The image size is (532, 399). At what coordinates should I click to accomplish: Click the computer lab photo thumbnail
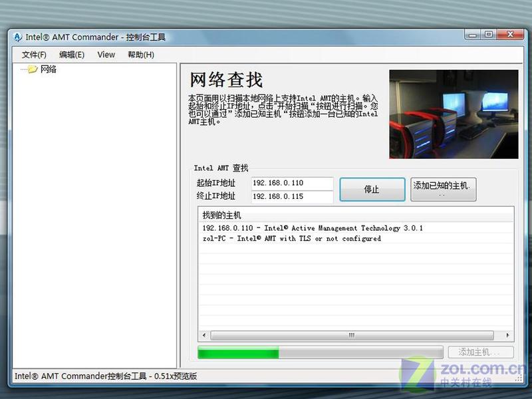(454, 114)
